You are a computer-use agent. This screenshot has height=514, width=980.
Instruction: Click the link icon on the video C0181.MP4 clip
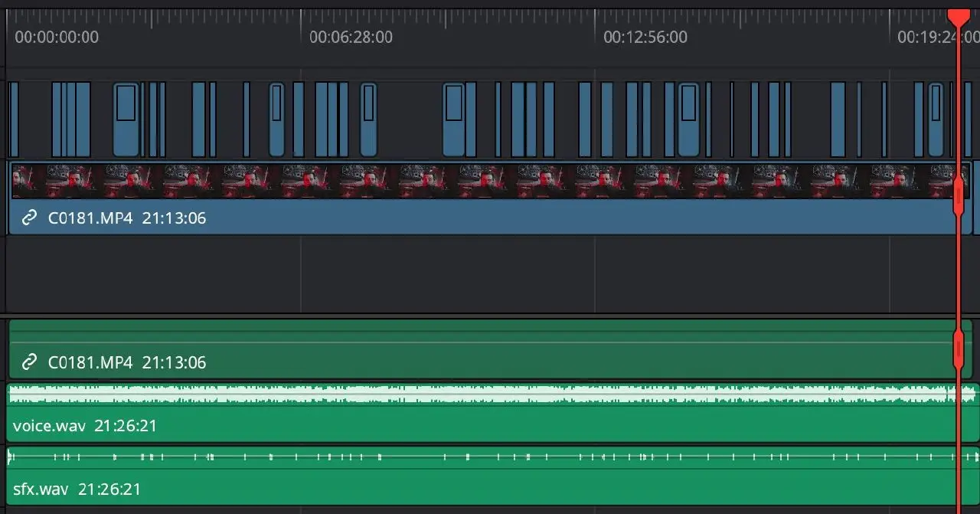[29, 218]
